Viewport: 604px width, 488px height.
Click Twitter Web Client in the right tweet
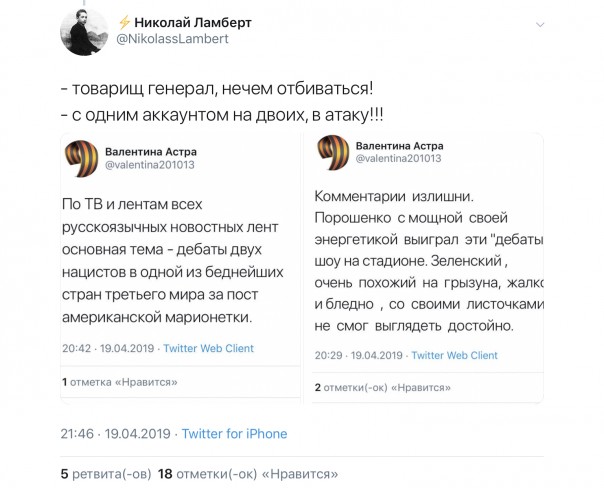pyautogui.click(x=455, y=355)
